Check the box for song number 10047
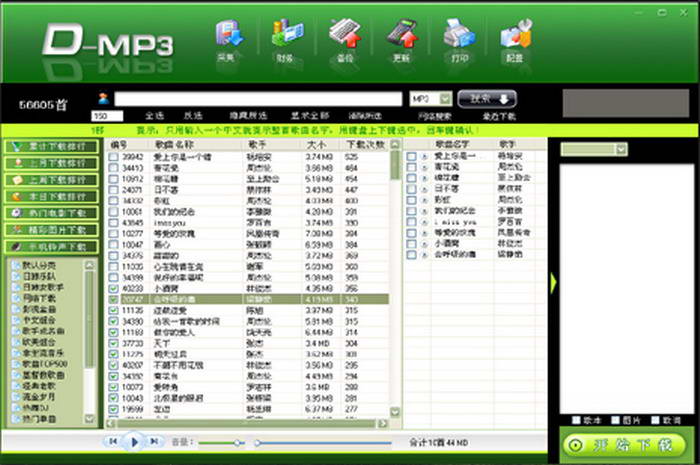This screenshot has height=465, width=700. point(113,244)
